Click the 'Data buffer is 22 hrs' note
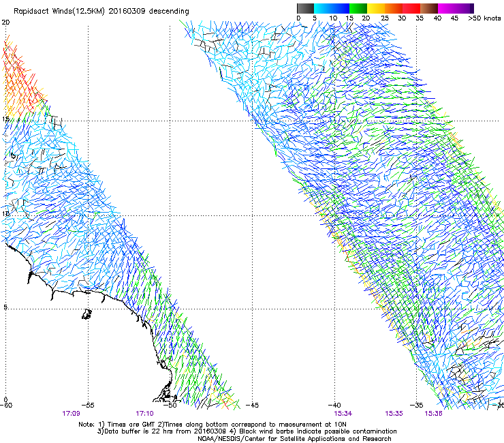 (247, 431)
